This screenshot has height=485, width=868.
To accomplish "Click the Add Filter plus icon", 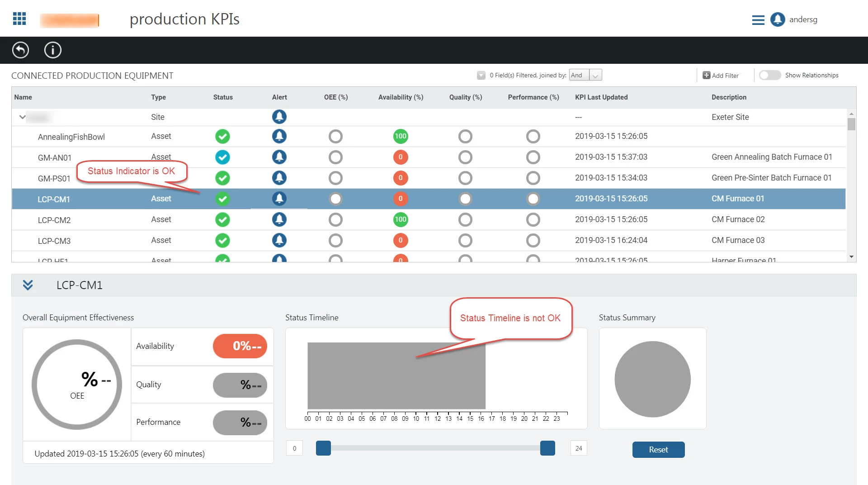I will [x=706, y=75].
